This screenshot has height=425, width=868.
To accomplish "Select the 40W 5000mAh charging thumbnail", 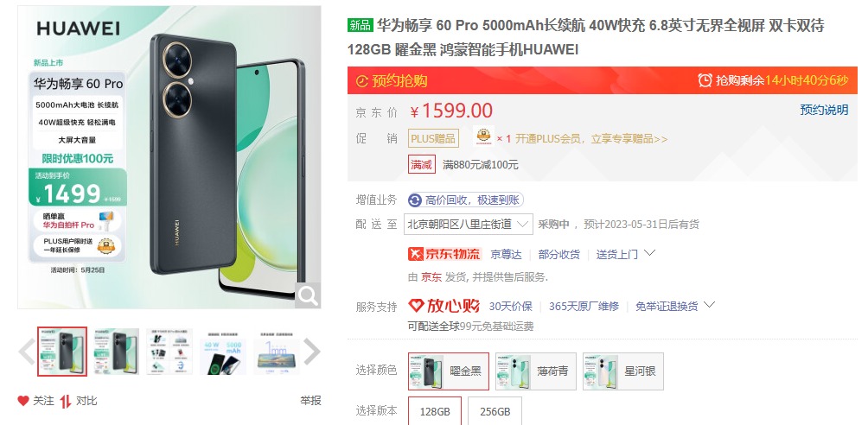I will coord(222,352).
